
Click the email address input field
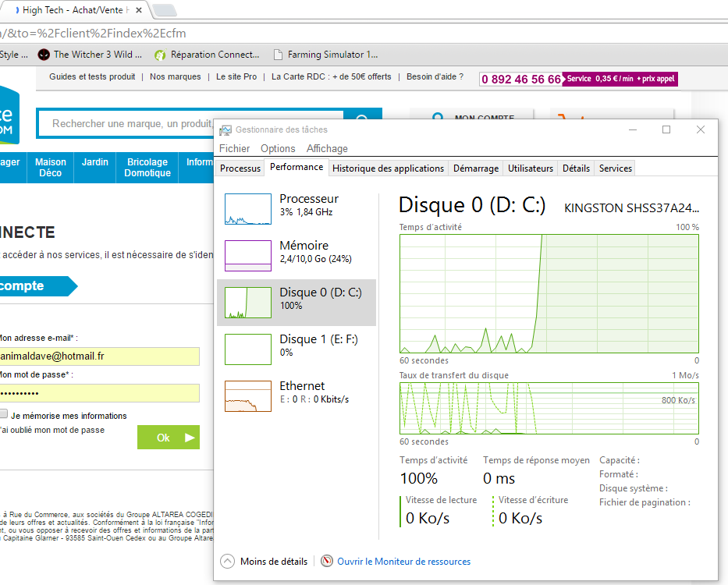(99, 356)
